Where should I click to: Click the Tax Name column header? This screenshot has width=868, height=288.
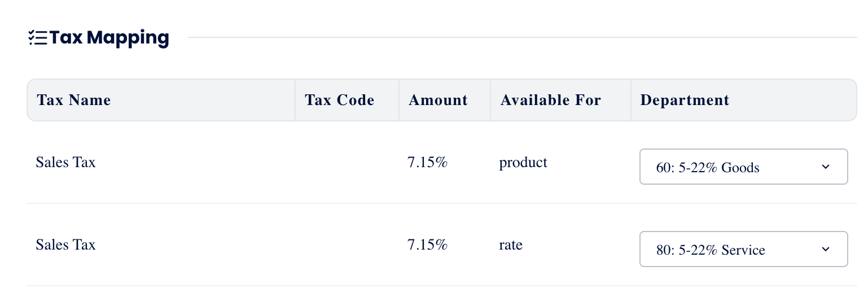click(x=74, y=101)
